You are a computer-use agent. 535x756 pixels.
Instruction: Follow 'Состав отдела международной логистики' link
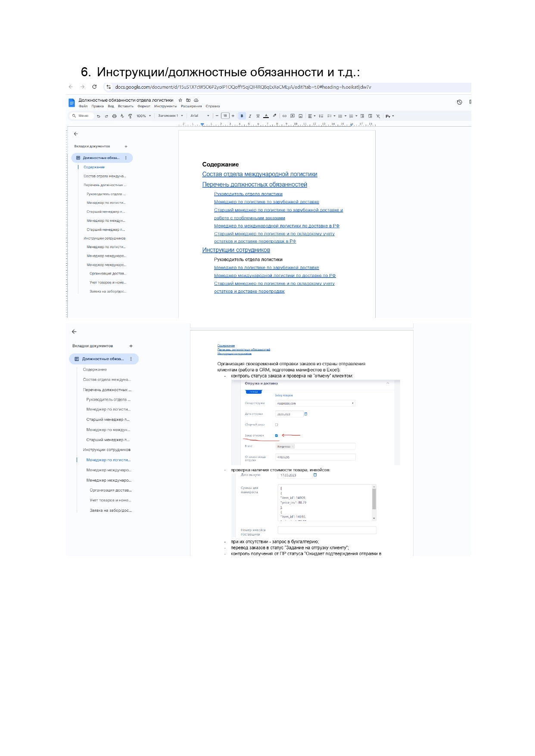(x=260, y=174)
